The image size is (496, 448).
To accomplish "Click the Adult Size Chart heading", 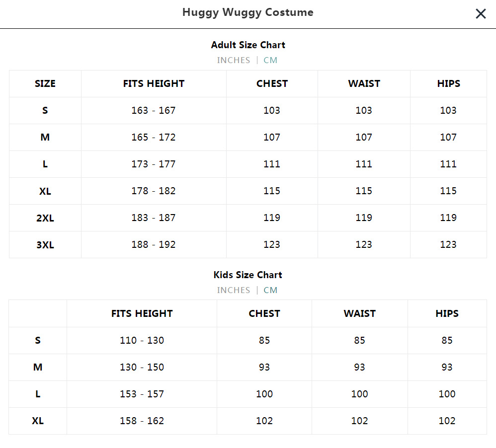I will pyautogui.click(x=248, y=45).
